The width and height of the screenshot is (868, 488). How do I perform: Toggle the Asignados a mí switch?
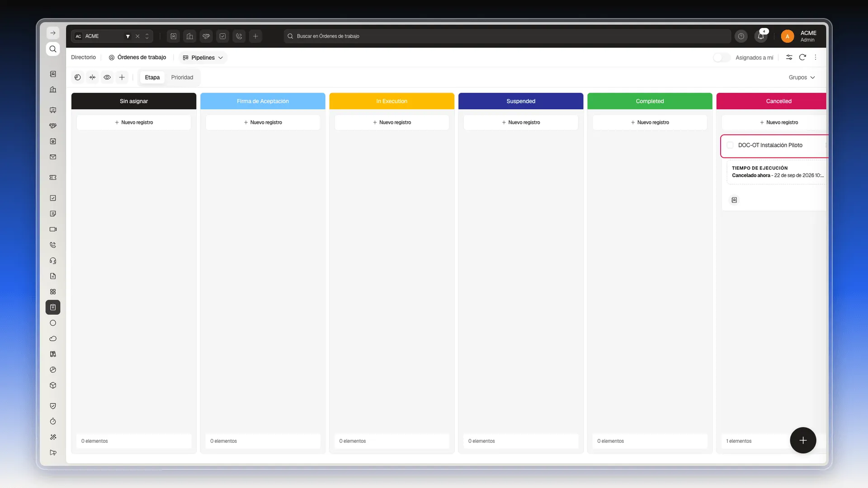coord(722,57)
